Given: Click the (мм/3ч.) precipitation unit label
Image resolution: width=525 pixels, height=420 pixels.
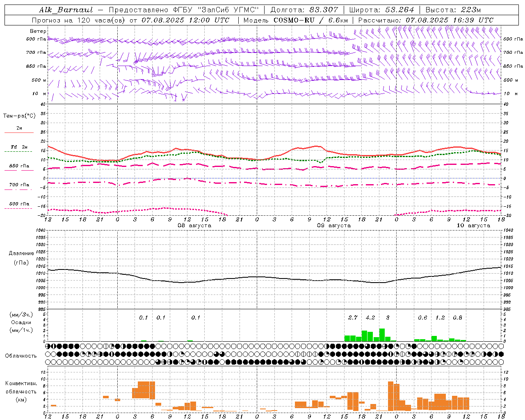Looking at the screenshot, I should pyautogui.click(x=21, y=315).
